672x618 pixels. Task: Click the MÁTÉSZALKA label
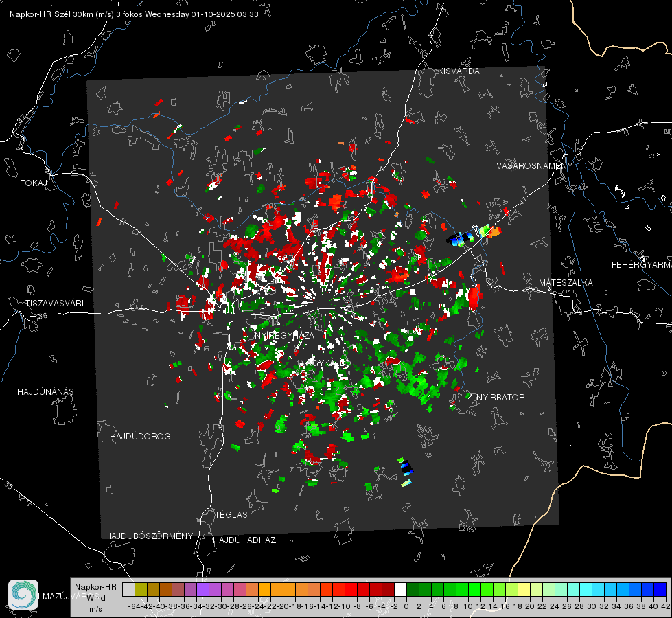click(x=566, y=283)
